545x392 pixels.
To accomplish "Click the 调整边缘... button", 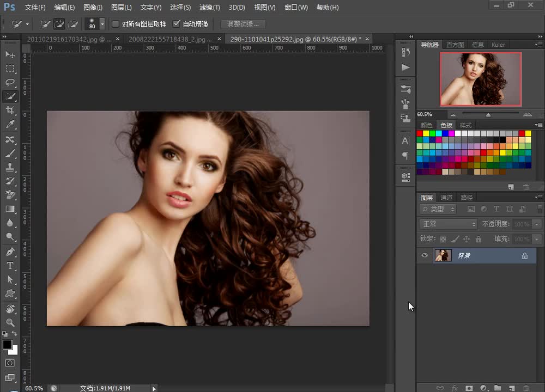I will (243, 24).
